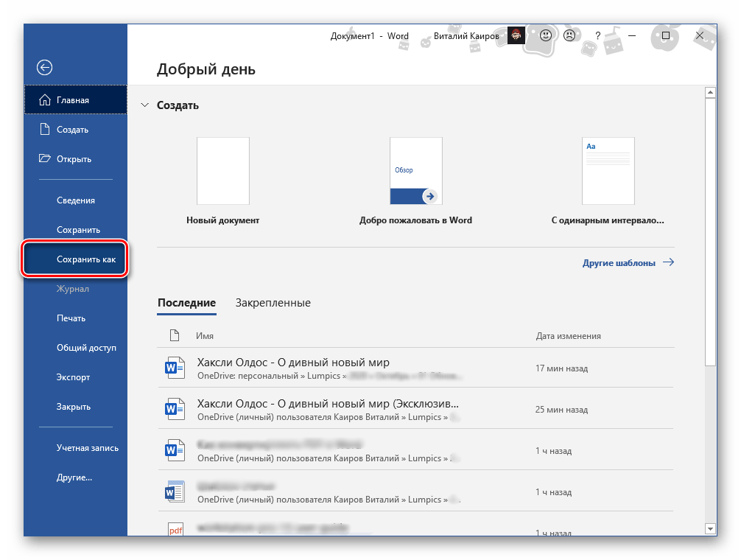Click the scrollbar up arrow
This screenshot has width=741, height=560.
click(710, 92)
